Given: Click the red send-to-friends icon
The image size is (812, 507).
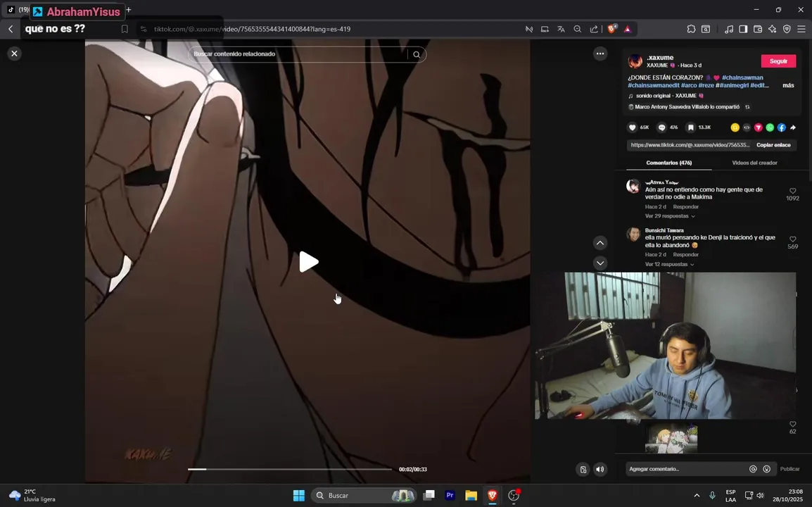Looking at the screenshot, I should [x=758, y=127].
